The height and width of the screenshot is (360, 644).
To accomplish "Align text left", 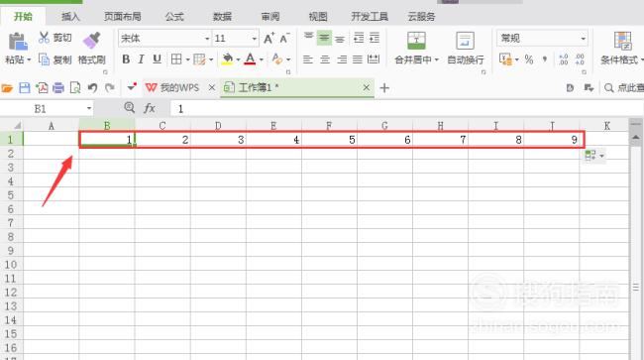I will click(307, 60).
